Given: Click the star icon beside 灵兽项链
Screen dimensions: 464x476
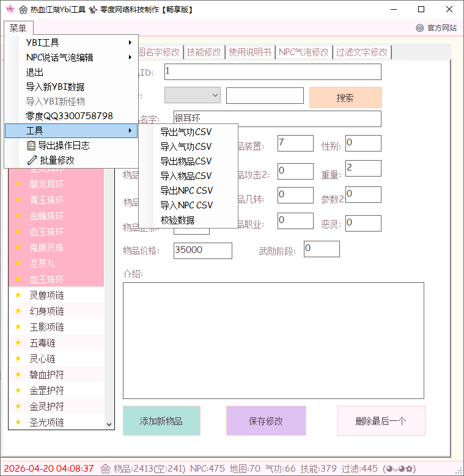Looking at the screenshot, I should tap(18, 295).
